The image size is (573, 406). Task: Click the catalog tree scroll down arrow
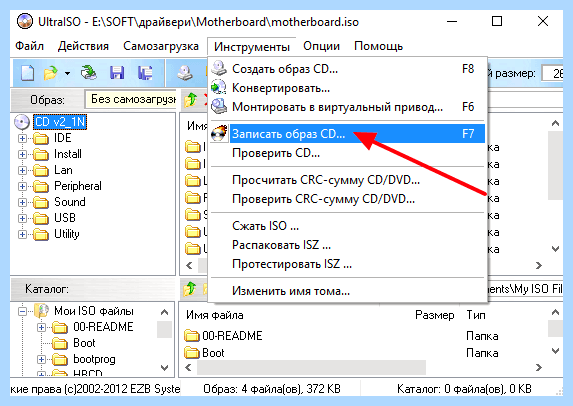[x=164, y=368]
